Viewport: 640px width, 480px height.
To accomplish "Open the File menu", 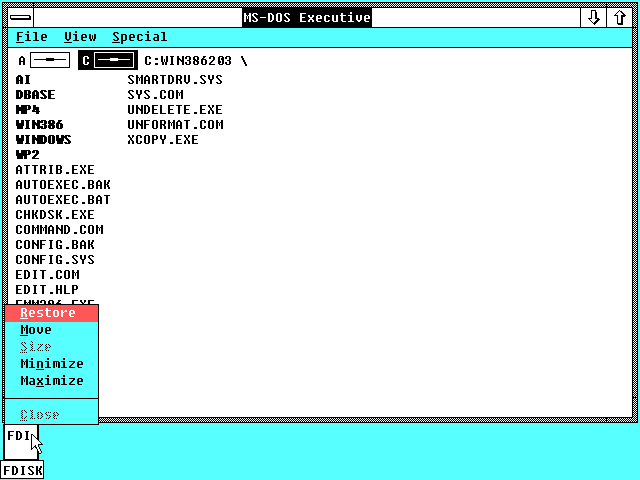I will pyautogui.click(x=31, y=37).
